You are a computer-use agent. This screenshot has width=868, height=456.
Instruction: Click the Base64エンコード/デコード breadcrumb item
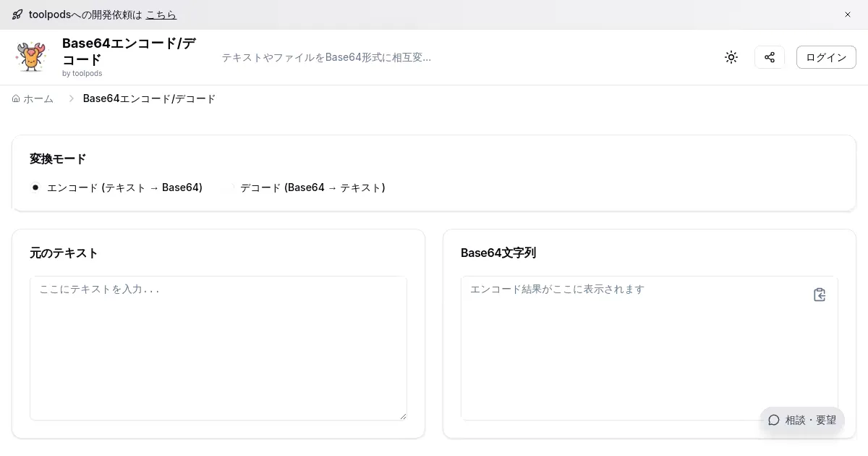tap(149, 98)
